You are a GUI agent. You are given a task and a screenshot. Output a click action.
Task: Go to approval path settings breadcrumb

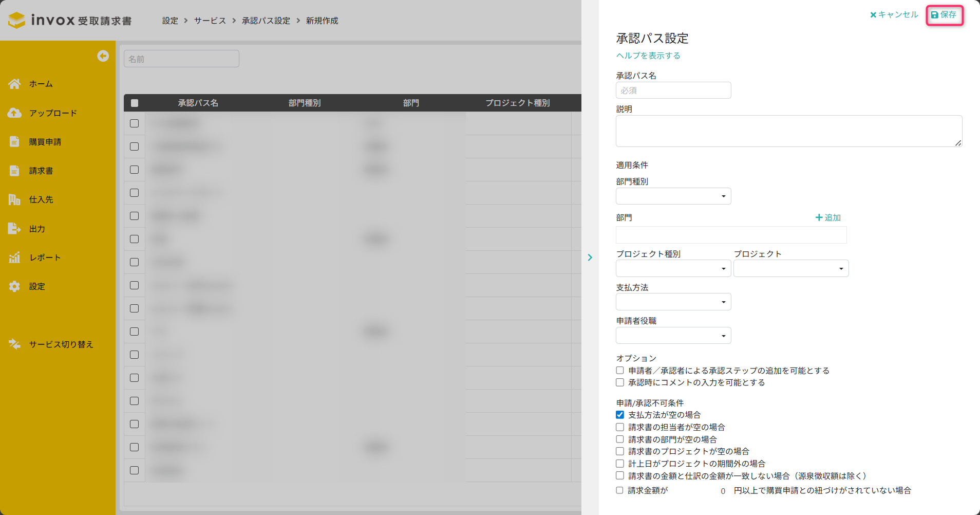click(266, 21)
